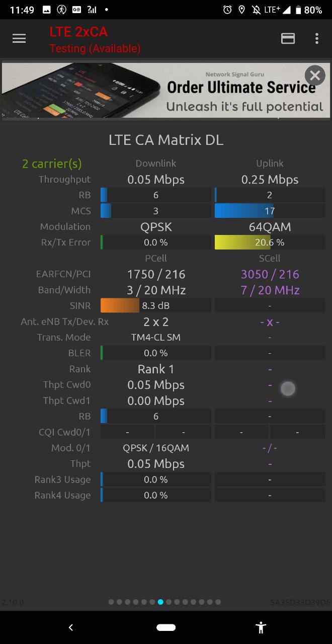The height and width of the screenshot is (644, 332).
Task: Open the Order Ultimate Service banner
Action: point(166,91)
